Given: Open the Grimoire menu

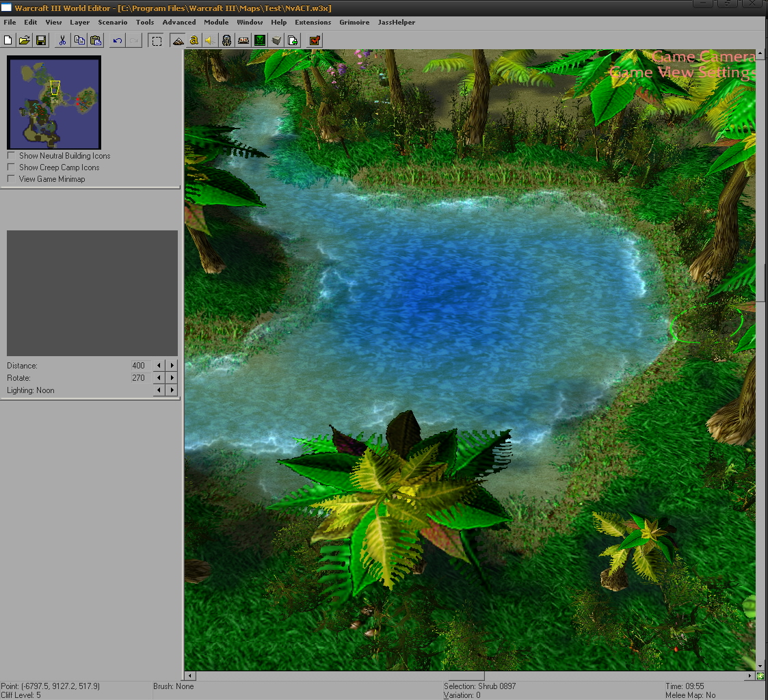Looking at the screenshot, I should [x=355, y=22].
